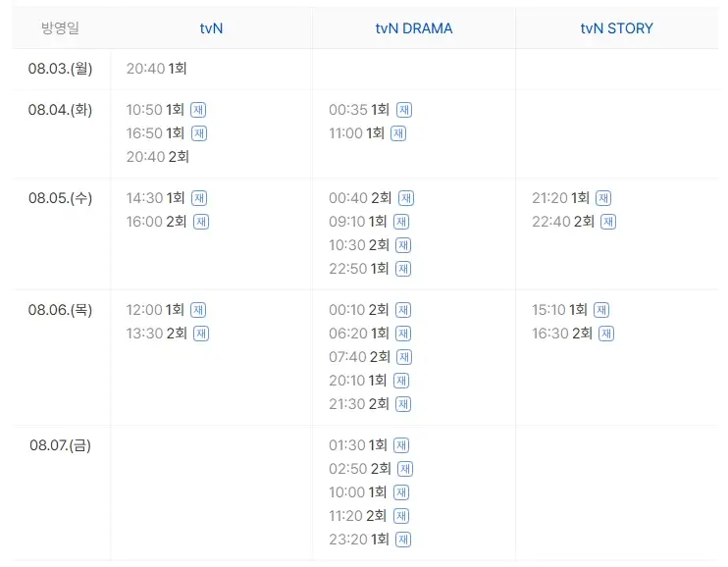Click the 06:20 1회 tvN DRAMA entry
The image size is (728, 567).
tap(359, 334)
